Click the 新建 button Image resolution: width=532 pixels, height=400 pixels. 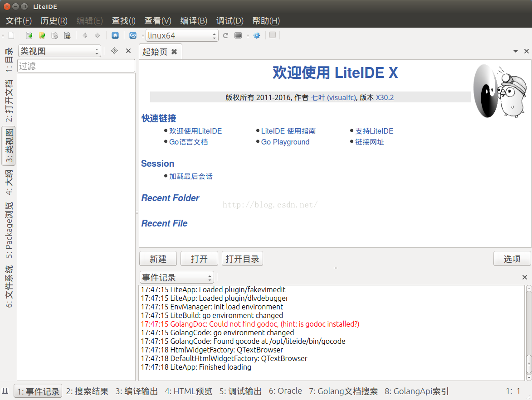158,259
